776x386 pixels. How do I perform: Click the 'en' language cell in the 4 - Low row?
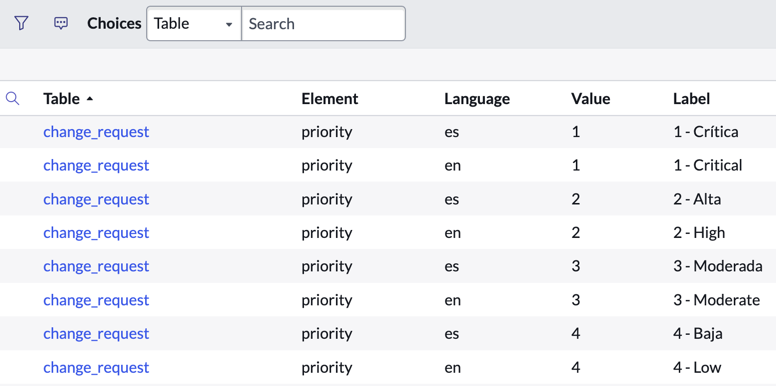tap(452, 368)
